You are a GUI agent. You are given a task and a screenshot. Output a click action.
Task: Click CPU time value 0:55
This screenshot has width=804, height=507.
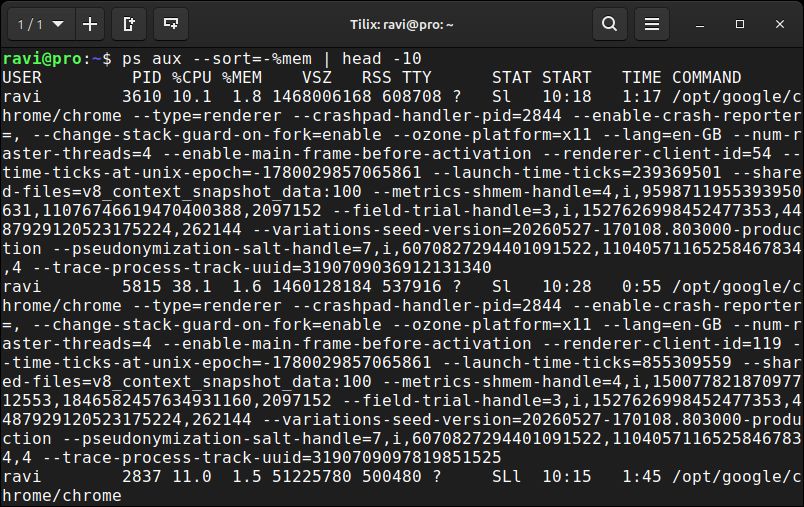[x=642, y=287]
